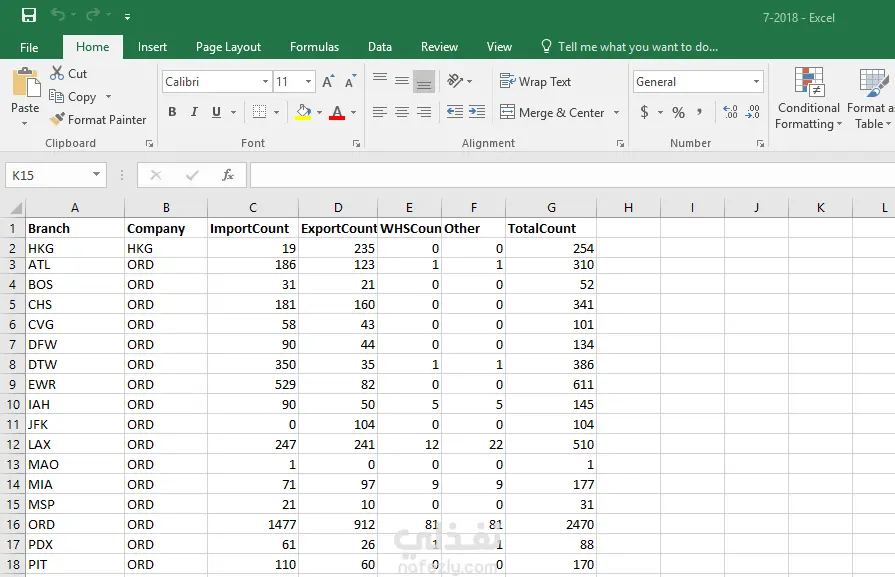
Task: Apply Accounting dollar format
Action: click(x=644, y=112)
